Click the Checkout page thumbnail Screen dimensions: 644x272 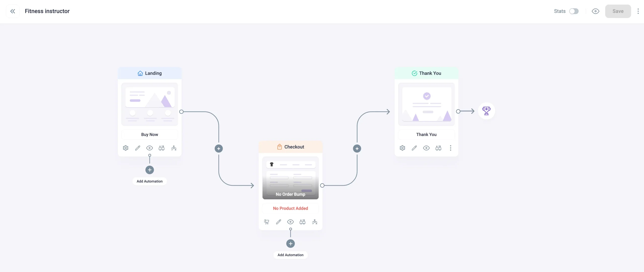290,178
